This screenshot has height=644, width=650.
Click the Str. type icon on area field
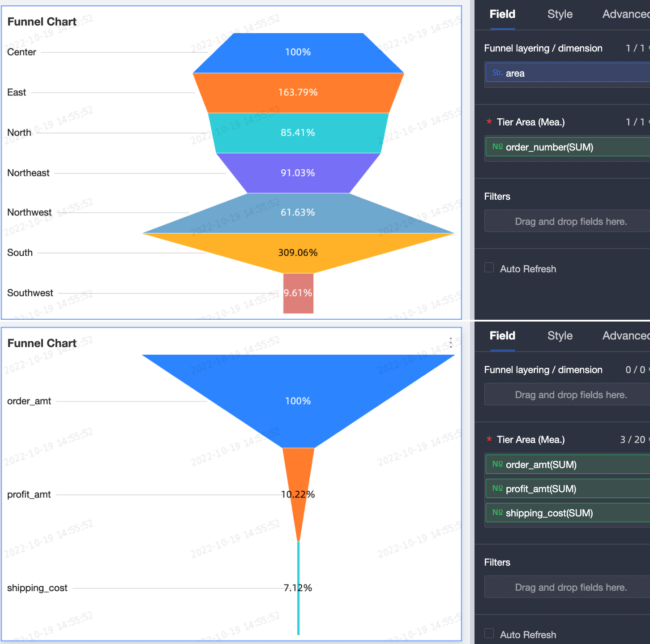click(x=497, y=73)
